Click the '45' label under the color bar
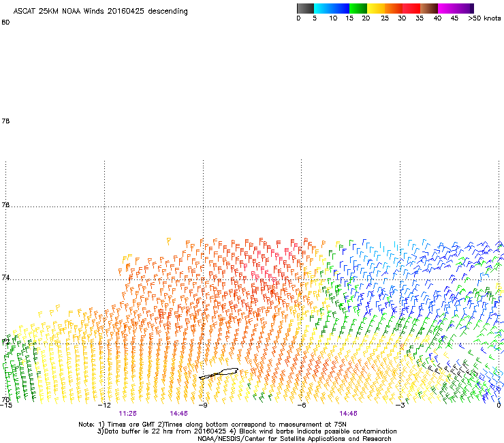Screen dimensions: 504x443 [x=454, y=18]
